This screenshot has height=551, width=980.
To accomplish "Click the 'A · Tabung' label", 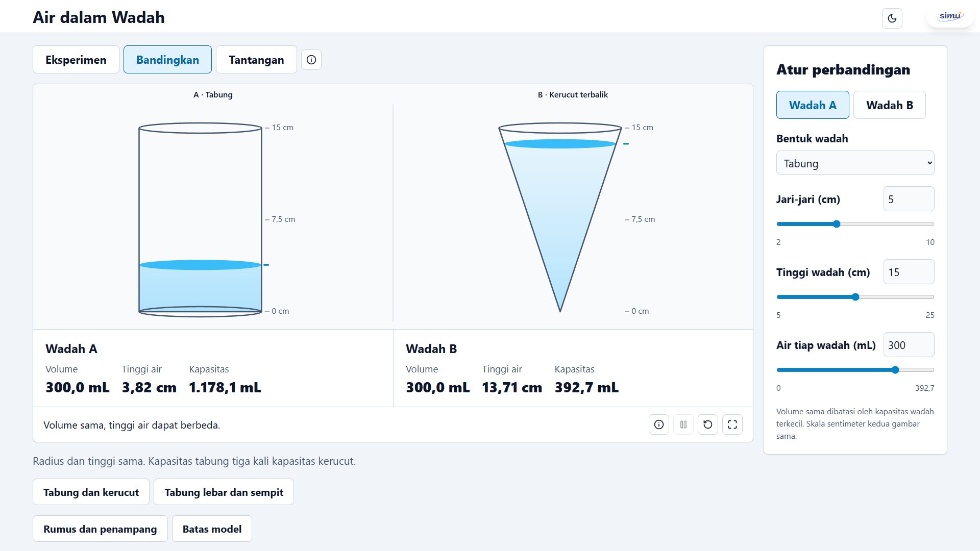I will coord(213,95).
